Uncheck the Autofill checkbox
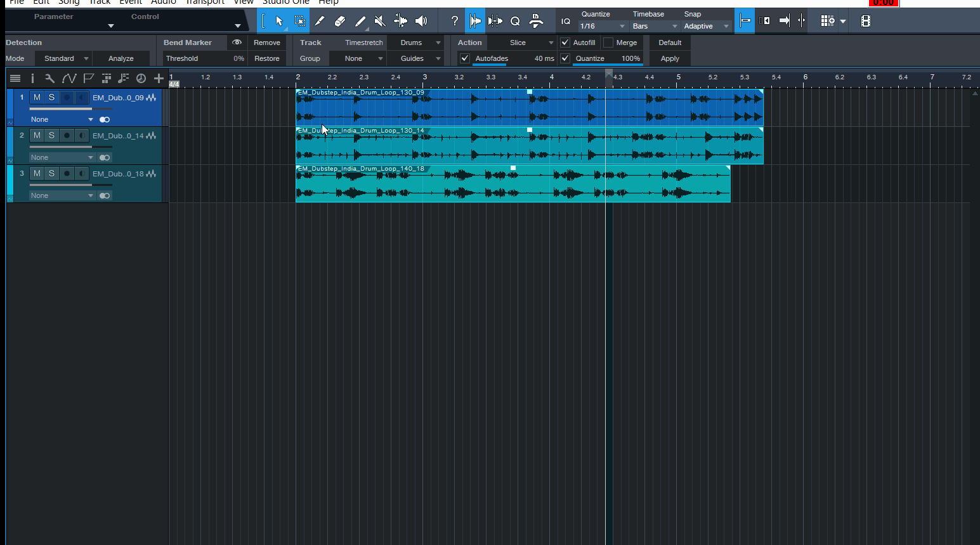Screen dimensions: 980x545 (565, 43)
